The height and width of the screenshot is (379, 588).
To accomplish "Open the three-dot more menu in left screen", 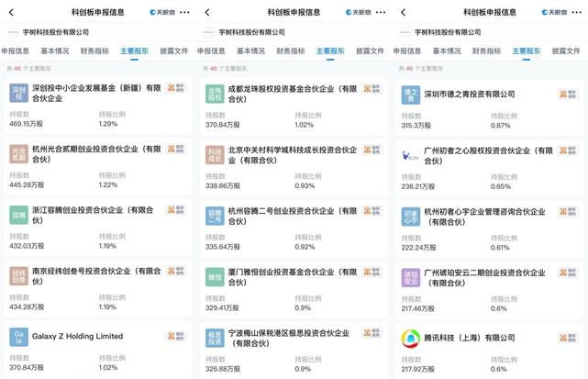I will tap(184, 12).
